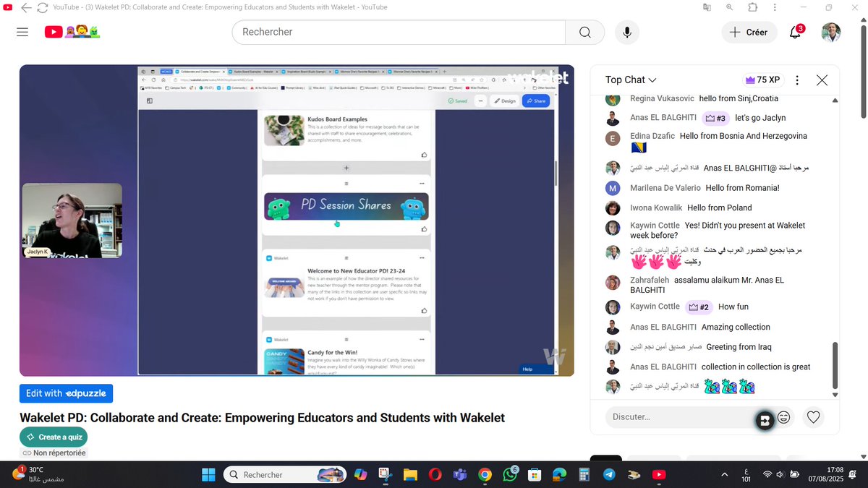Screen dimensions: 868x488
Task: Click the video title text
Action: click(262, 418)
